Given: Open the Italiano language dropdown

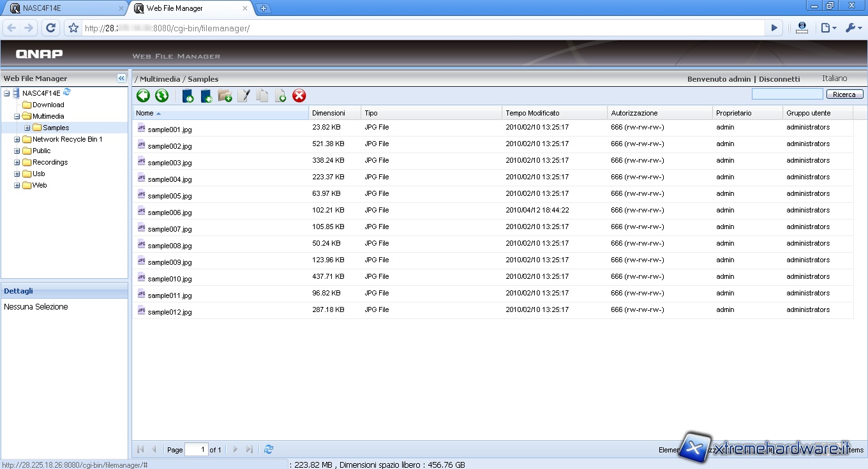Looking at the screenshot, I should tap(834, 78).
